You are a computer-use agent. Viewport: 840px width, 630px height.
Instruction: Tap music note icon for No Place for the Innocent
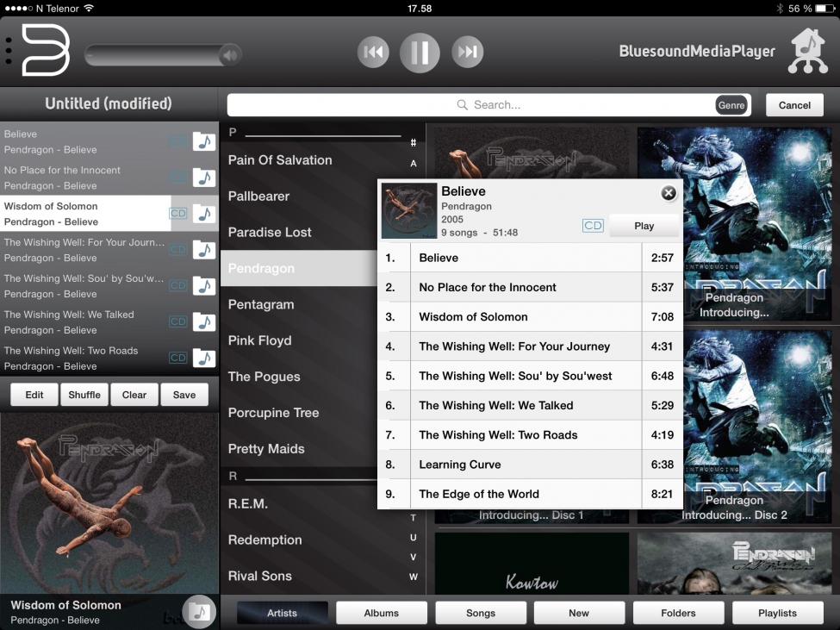coord(204,178)
